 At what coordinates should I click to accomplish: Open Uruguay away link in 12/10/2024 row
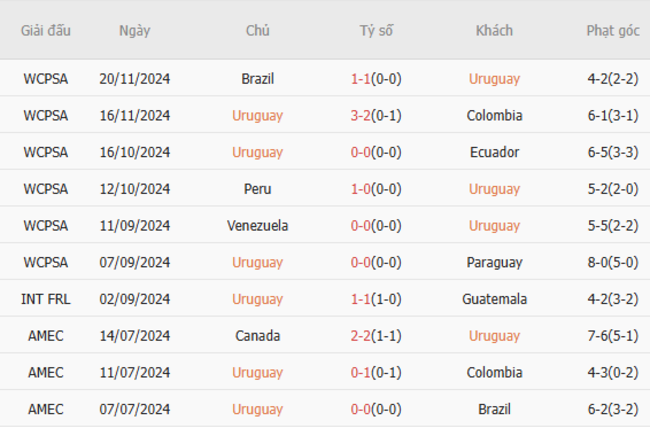click(494, 189)
